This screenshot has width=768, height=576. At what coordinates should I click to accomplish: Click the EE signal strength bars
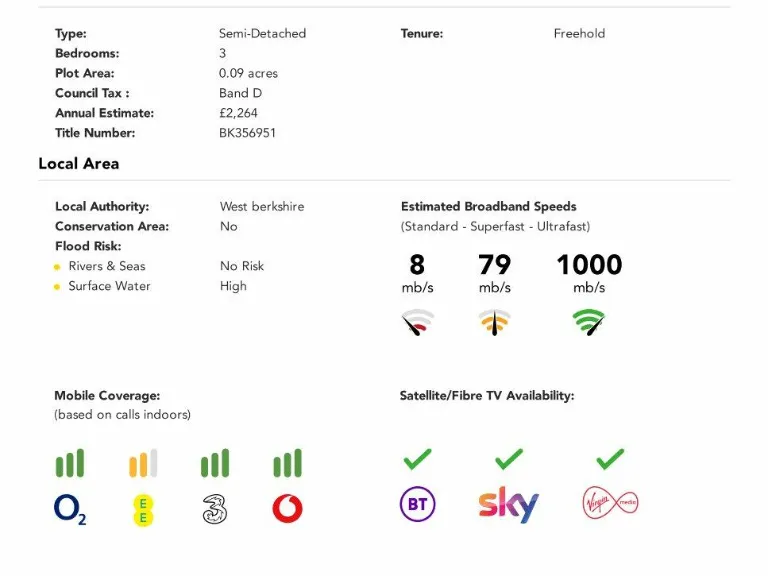(x=143, y=463)
